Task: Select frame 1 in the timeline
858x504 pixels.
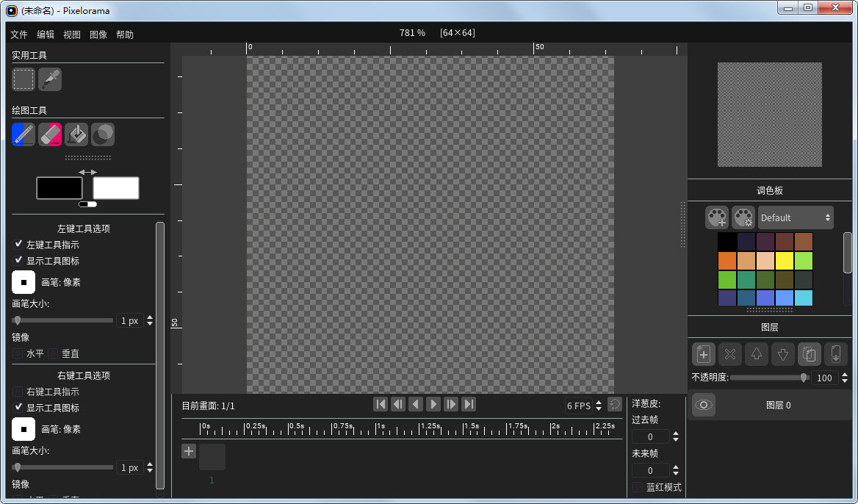Action: (212, 456)
